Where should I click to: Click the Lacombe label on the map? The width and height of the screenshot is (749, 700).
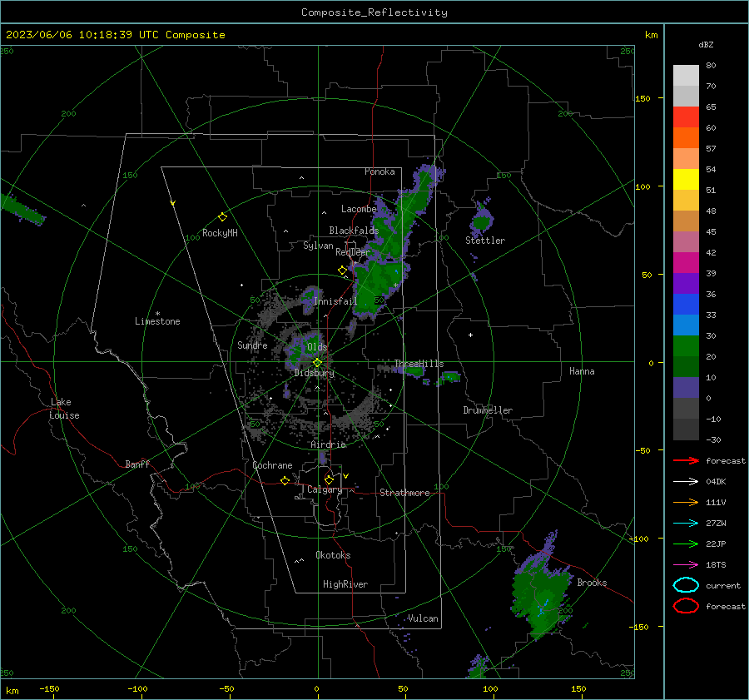(359, 209)
